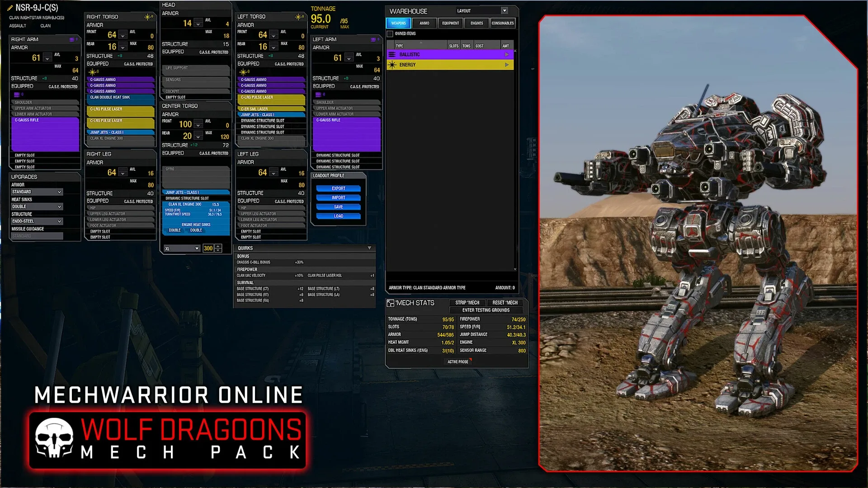
Task: Click the star icon on Left Torso header
Action: coord(298,16)
